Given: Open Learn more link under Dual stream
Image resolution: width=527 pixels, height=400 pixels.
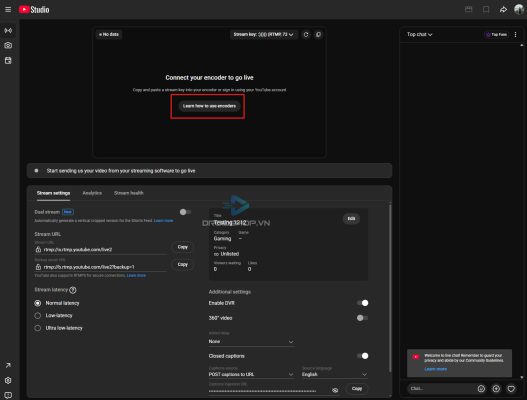Looking at the screenshot, I should [x=163, y=221].
